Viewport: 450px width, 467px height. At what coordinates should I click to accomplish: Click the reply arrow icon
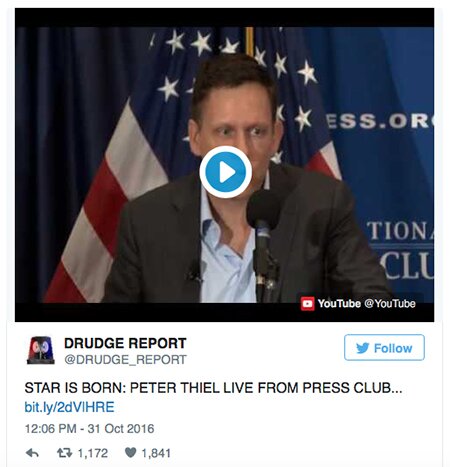[32, 453]
